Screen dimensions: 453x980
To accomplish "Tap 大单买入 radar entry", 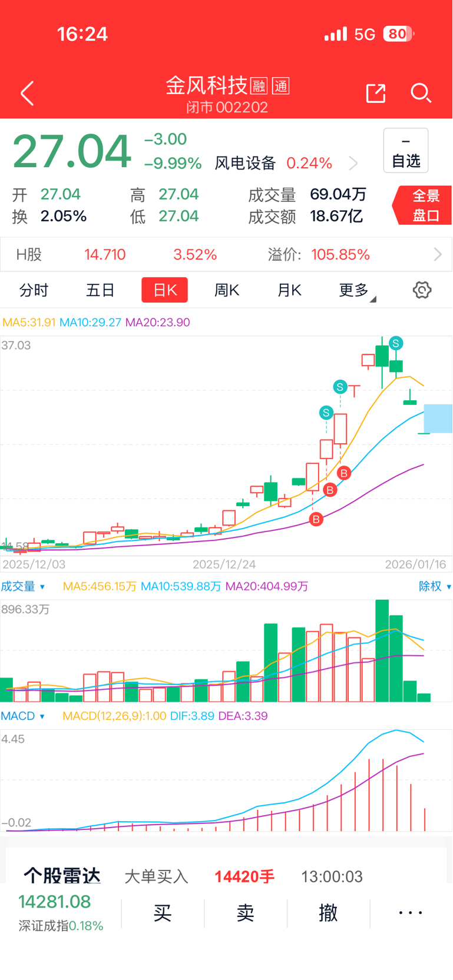I will pyautogui.click(x=156, y=876).
